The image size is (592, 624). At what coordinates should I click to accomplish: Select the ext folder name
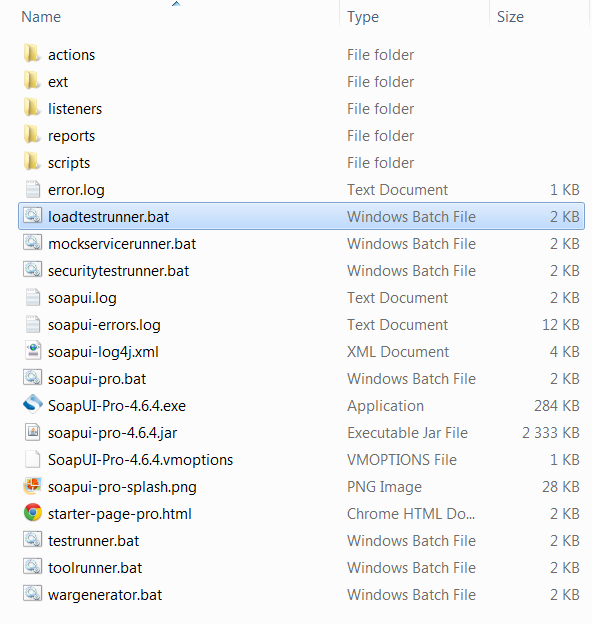tap(58, 82)
